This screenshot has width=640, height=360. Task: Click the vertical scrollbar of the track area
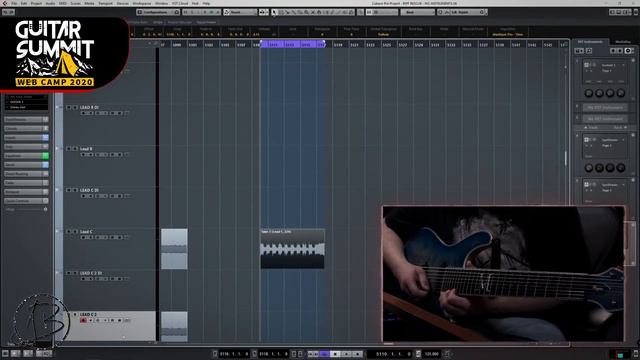point(566,158)
